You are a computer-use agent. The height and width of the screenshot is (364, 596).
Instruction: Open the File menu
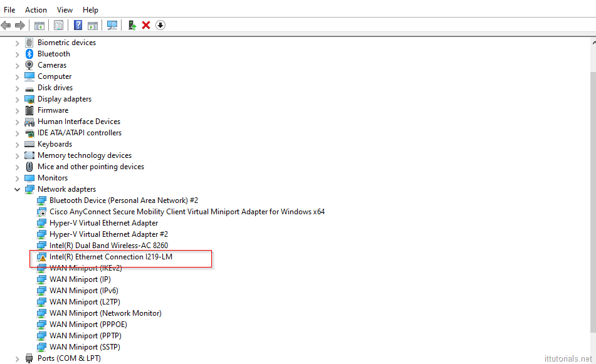click(x=9, y=10)
